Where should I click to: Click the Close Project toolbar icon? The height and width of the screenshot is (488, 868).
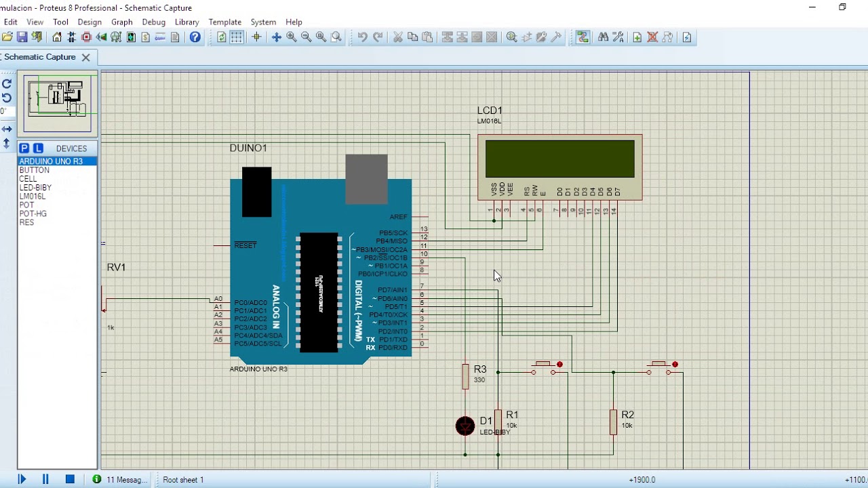coord(37,37)
